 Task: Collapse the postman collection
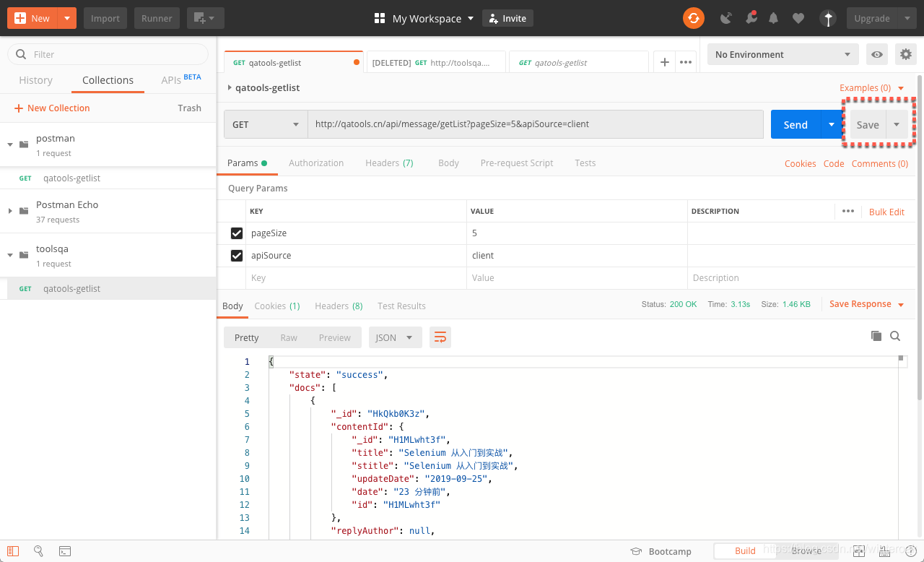[10, 144]
